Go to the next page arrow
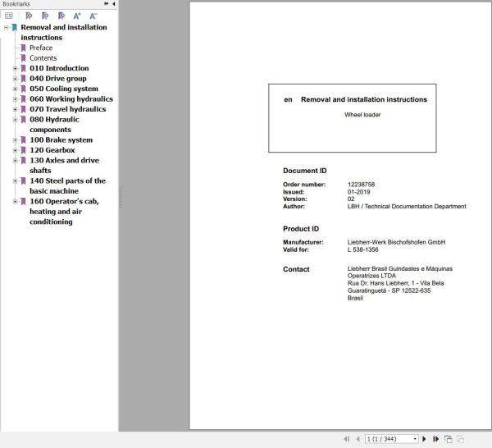Viewport: 492px width, 448px height. tap(424, 439)
